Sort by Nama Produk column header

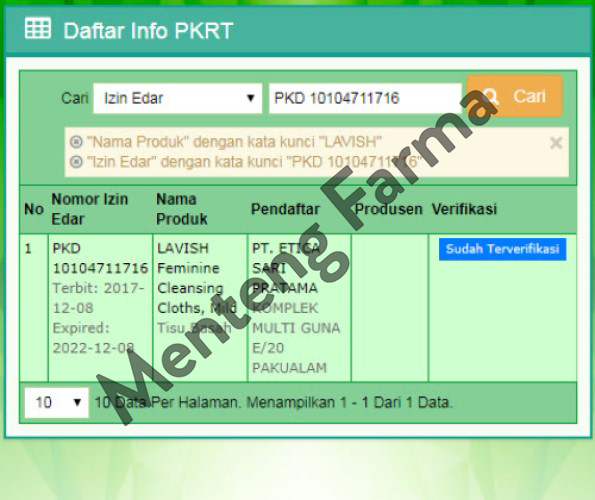click(182, 209)
